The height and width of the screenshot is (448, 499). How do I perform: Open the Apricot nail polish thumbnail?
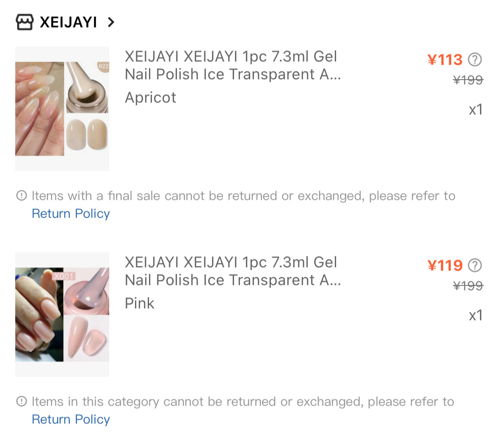point(62,109)
